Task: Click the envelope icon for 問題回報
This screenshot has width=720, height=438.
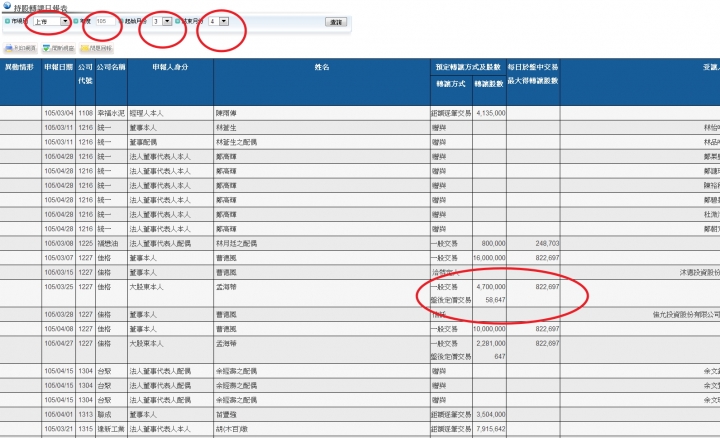Action: tap(84, 48)
